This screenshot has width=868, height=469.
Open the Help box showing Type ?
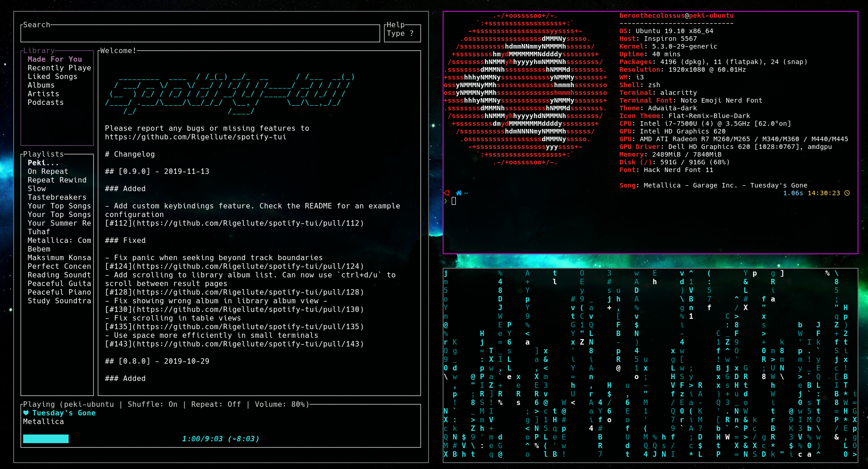tap(402, 34)
